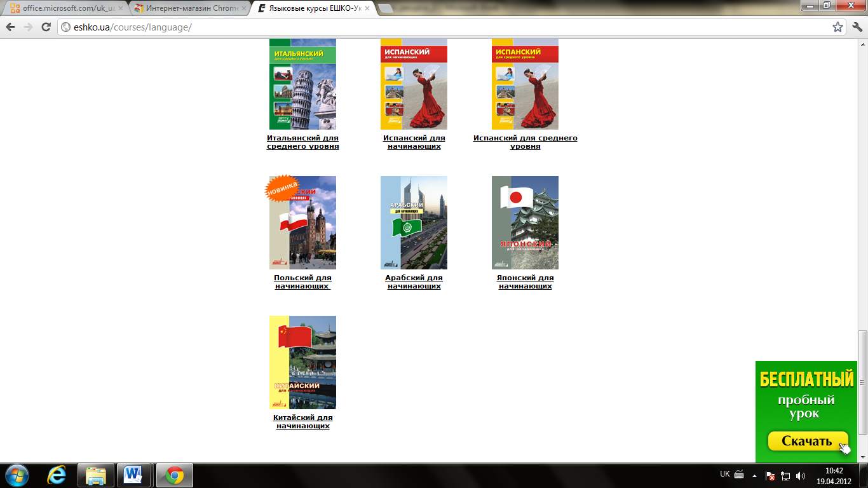
Task: Click the yellow Скачать button
Action: (807, 441)
